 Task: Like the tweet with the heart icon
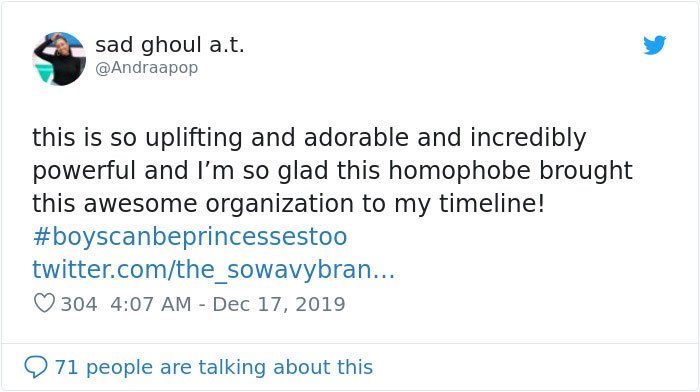(x=44, y=304)
